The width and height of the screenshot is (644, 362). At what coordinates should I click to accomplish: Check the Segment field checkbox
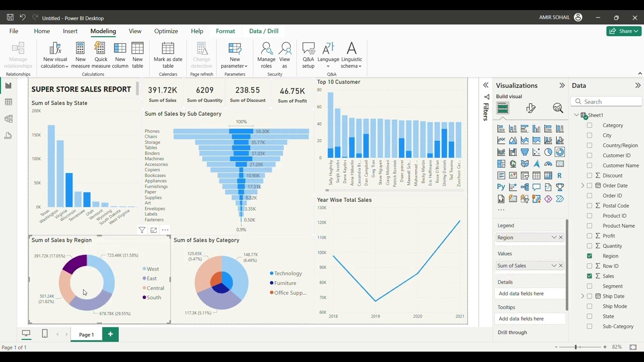(x=590, y=286)
